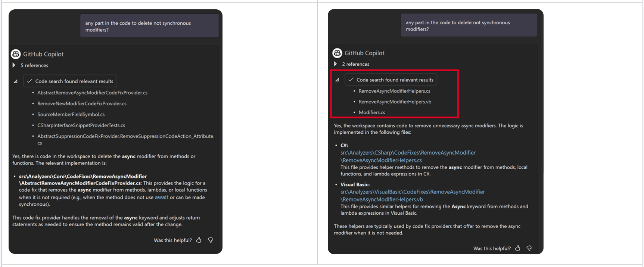Viewport: 644px width, 267px height.
Task: Collapse left code search results list
Action: pyautogui.click(x=16, y=81)
